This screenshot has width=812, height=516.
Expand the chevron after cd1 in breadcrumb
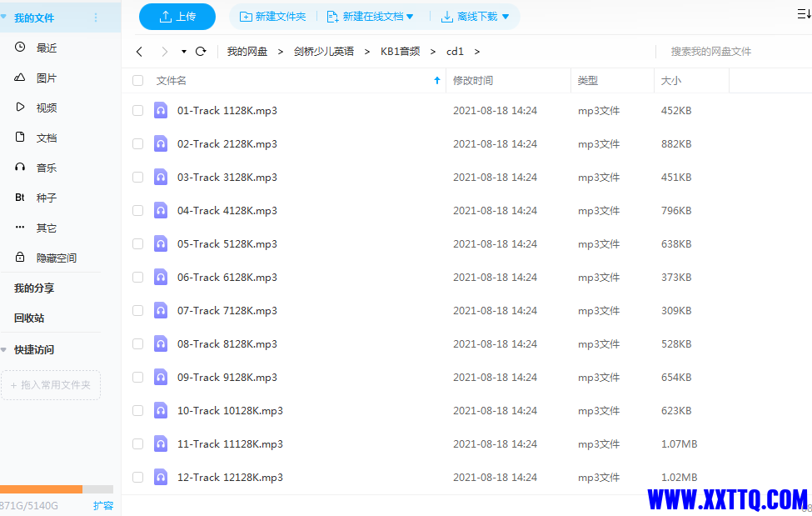(x=477, y=52)
